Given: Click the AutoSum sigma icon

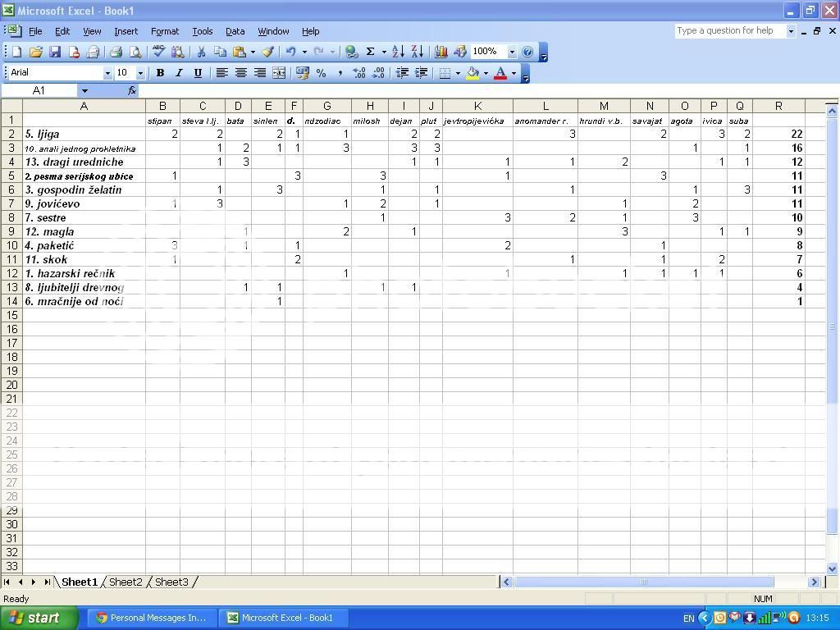Looking at the screenshot, I should click(x=370, y=52).
